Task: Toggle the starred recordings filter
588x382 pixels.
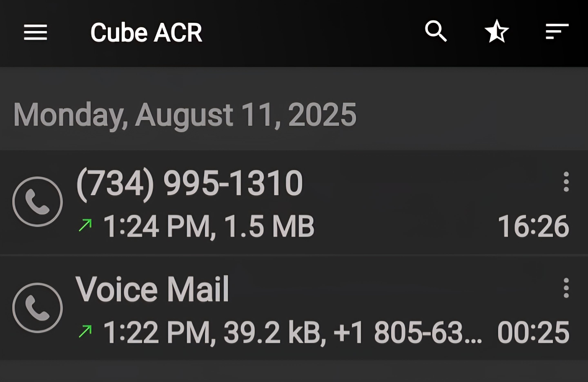Action: 497,31
